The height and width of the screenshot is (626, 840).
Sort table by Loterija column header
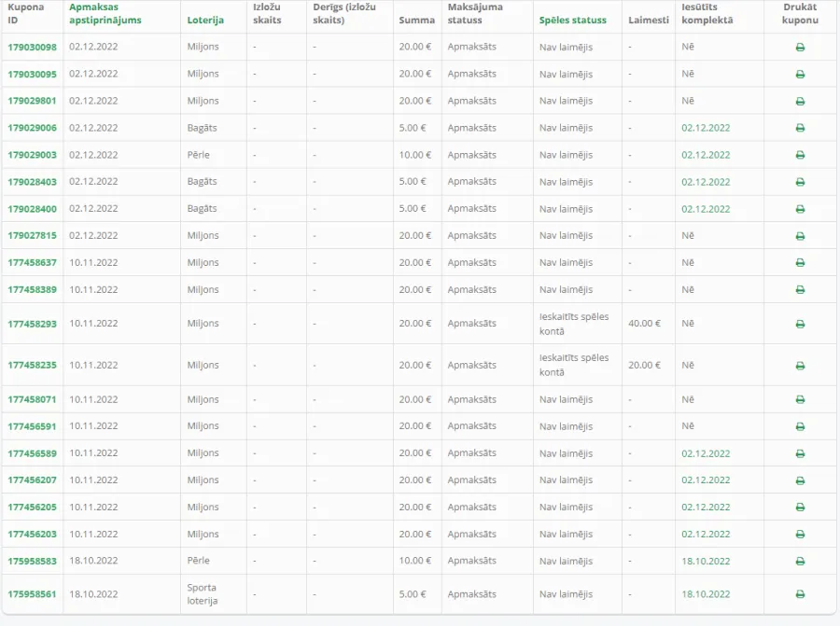pyautogui.click(x=205, y=21)
